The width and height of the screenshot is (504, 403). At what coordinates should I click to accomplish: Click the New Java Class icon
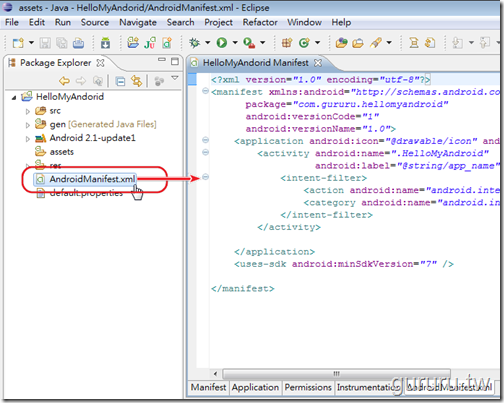pos(304,43)
